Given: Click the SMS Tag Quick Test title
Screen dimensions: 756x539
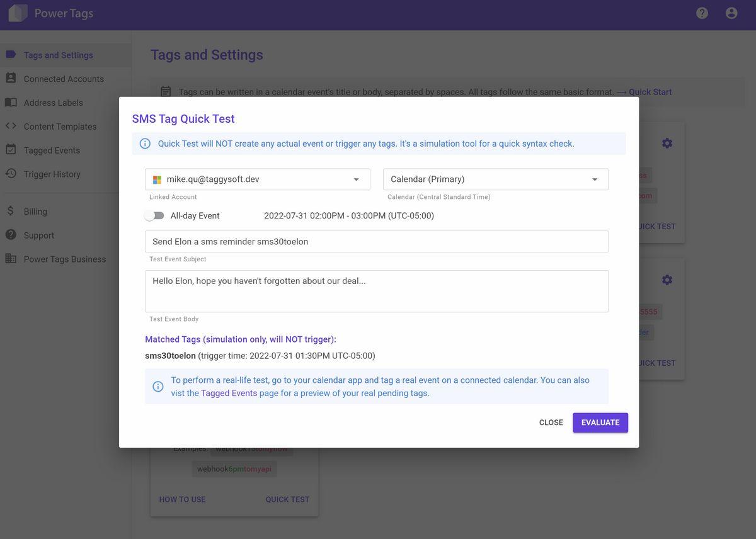Looking at the screenshot, I should 183,118.
